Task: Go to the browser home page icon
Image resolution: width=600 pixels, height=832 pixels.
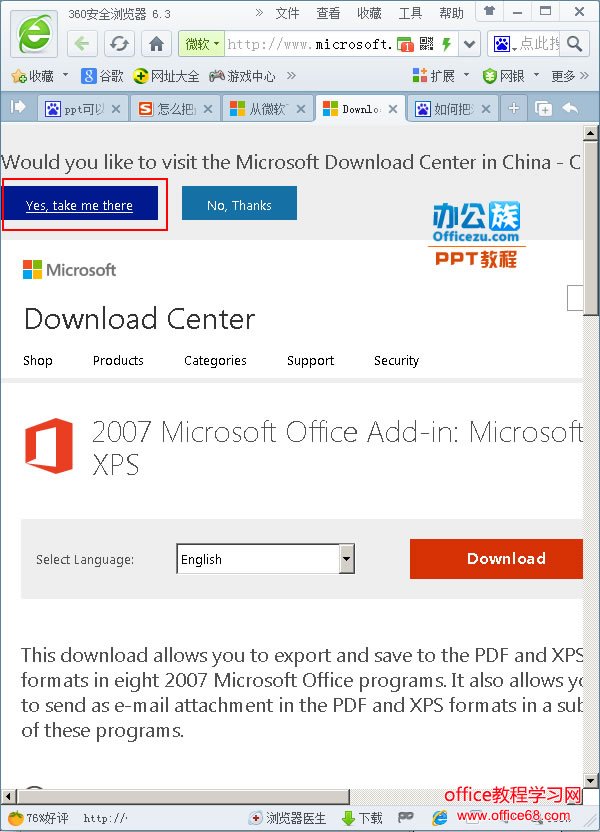Action: [156, 44]
